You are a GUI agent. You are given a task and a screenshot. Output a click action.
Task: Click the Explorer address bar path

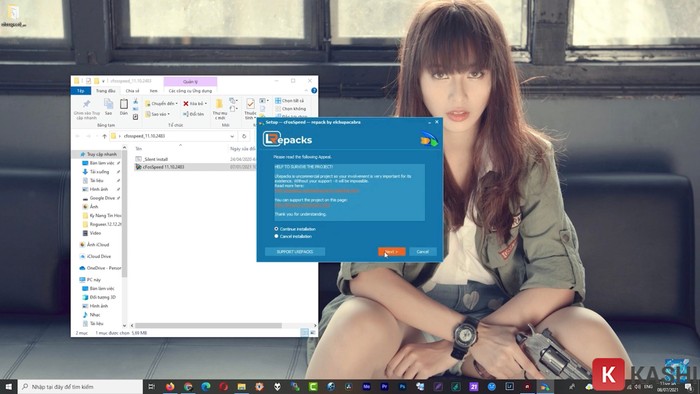[x=174, y=136]
